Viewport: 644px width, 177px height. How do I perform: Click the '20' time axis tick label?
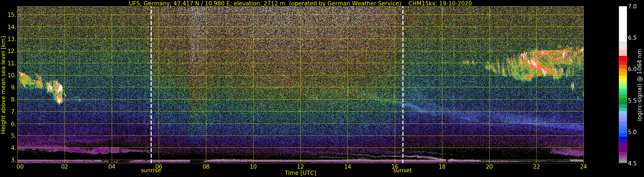coord(489,166)
